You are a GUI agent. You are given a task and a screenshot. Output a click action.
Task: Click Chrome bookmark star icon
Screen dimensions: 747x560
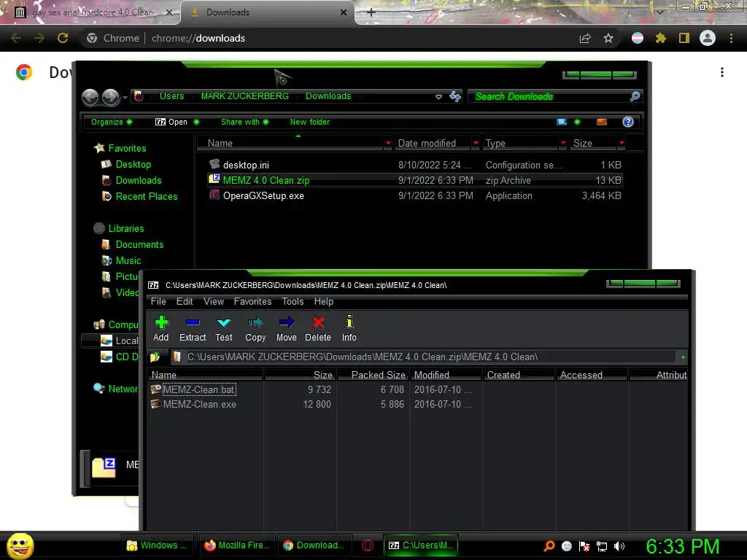pyautogui.click(x=608, y=38)
